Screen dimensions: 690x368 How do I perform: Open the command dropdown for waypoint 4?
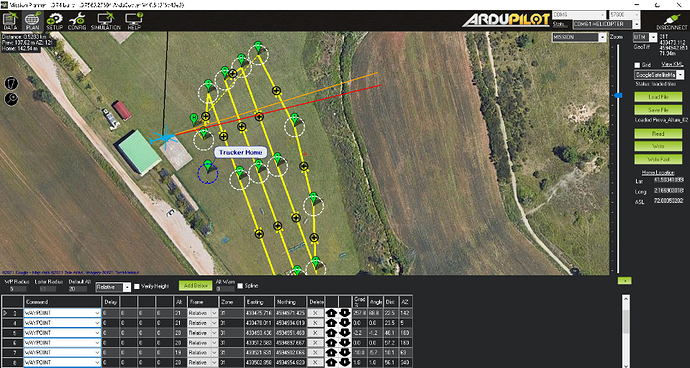(x=62, y=323)
